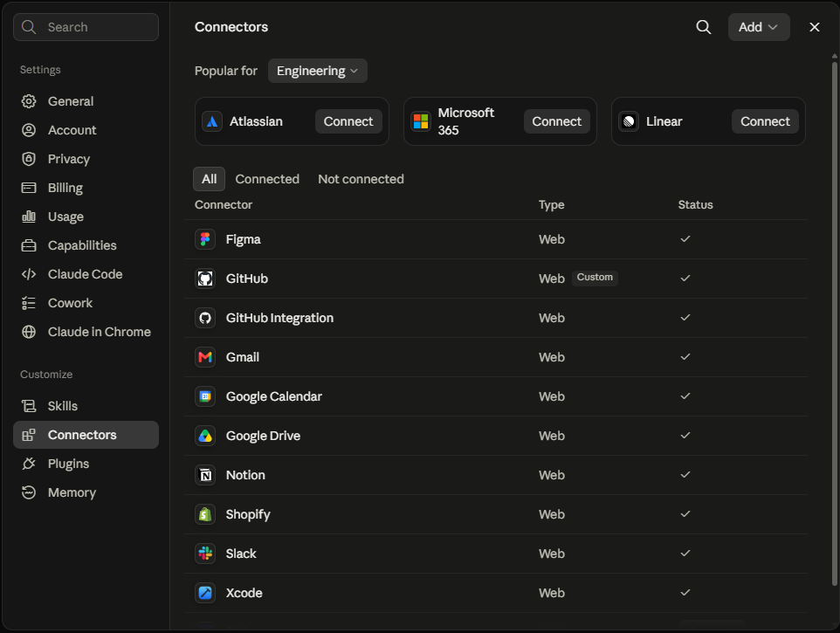Click the Google Drive icon

tap(205, 436)
